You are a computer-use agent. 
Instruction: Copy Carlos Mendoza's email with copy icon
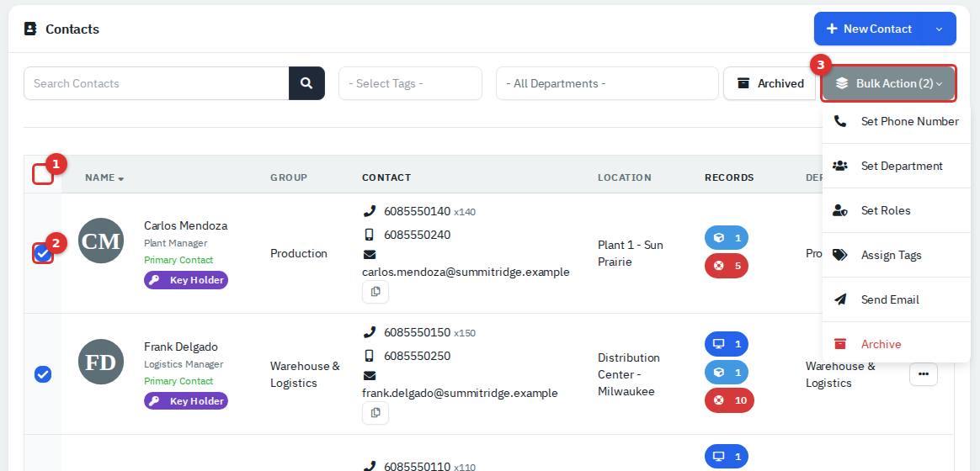click(375, 292)
